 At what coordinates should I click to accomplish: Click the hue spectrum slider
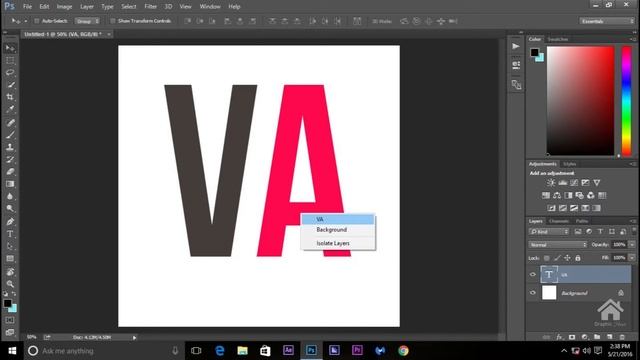pos(627,100)
